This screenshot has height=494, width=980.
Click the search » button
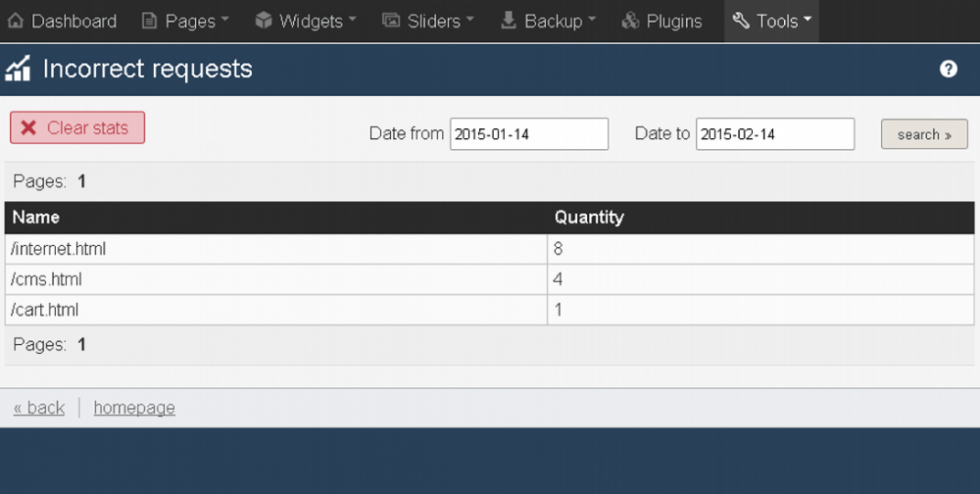[924, 134]
